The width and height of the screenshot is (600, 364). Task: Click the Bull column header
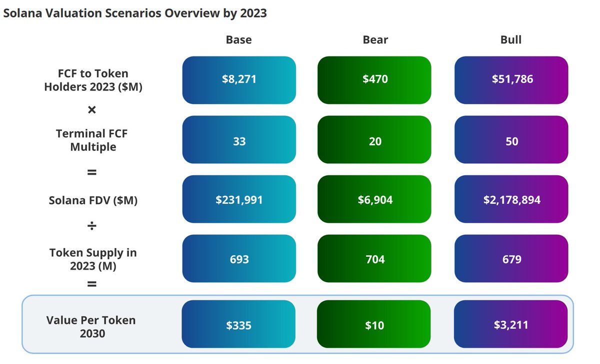(511, 40)
